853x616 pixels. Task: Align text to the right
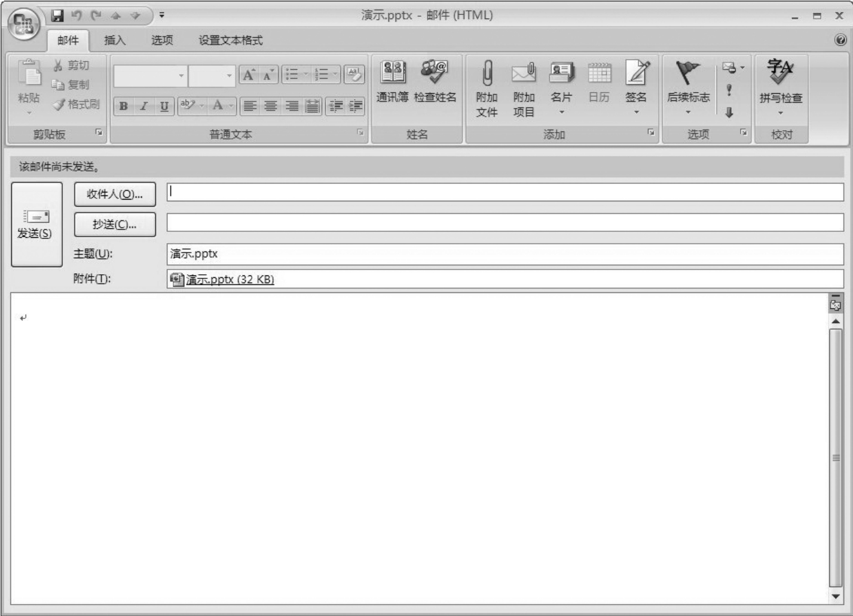(292, 106)
